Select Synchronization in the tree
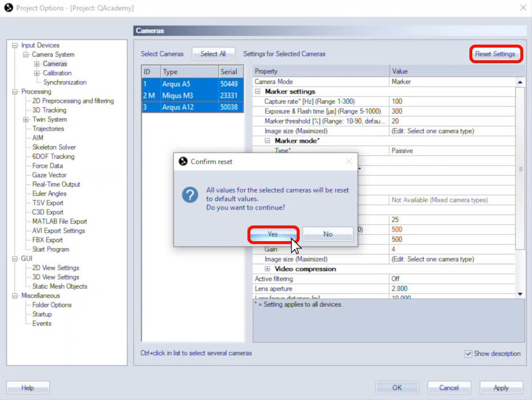The image size is (532, 400). 65,82
